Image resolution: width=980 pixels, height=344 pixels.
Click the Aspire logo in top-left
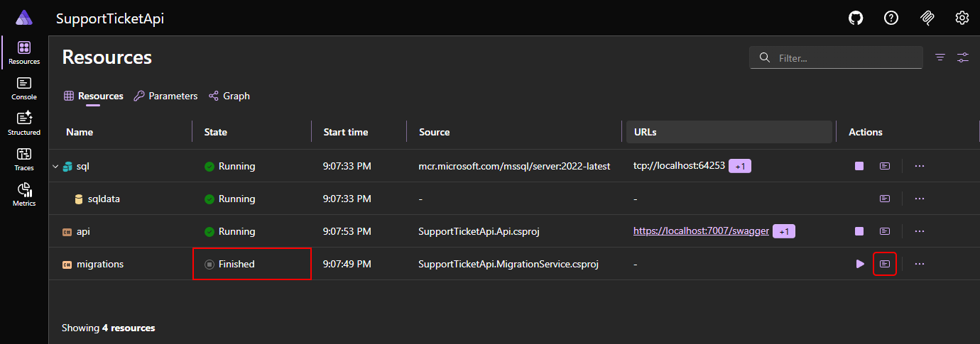pos(24,18)
